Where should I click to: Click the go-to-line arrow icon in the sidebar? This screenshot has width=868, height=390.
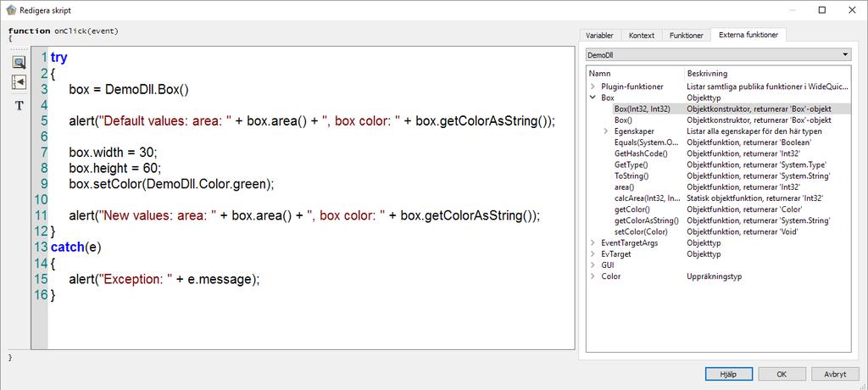(19, 82)
